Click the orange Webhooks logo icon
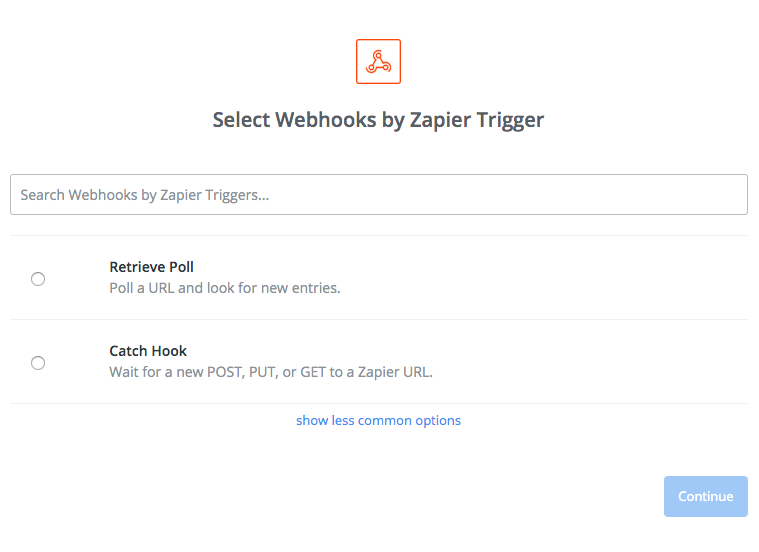759x552 pixels. 378,61
